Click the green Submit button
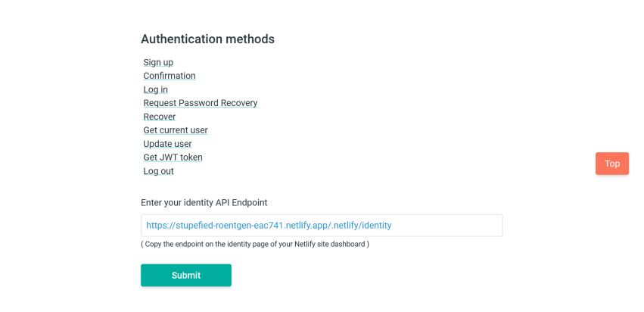Image resolution: width=644 pixels, height=312 pixels. click(x=186, y=275)
